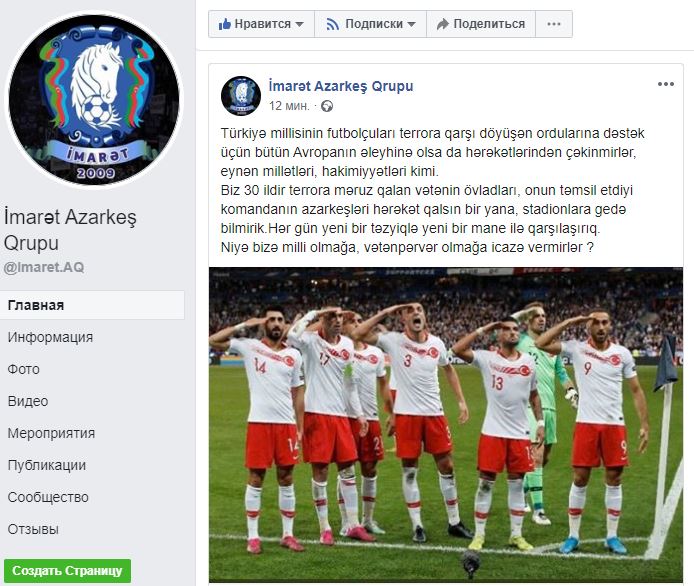Open the Информация sidebar section
The height and width of the screenshot is (586, 694).
tap(50, 337)
